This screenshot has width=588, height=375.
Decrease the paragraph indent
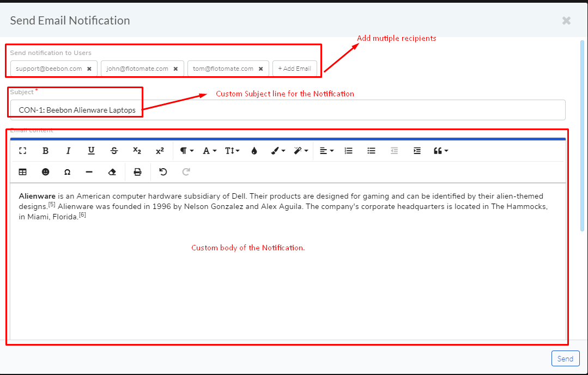click(394, 151)
